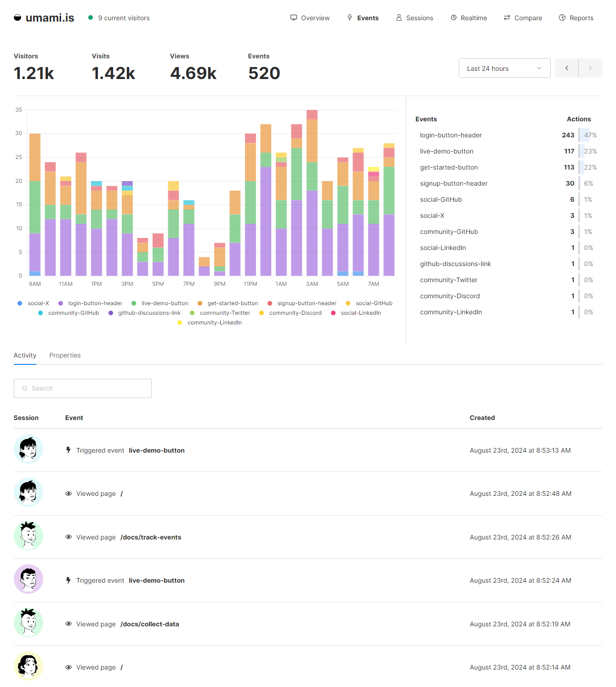Click the Reports chart icon

562,17
